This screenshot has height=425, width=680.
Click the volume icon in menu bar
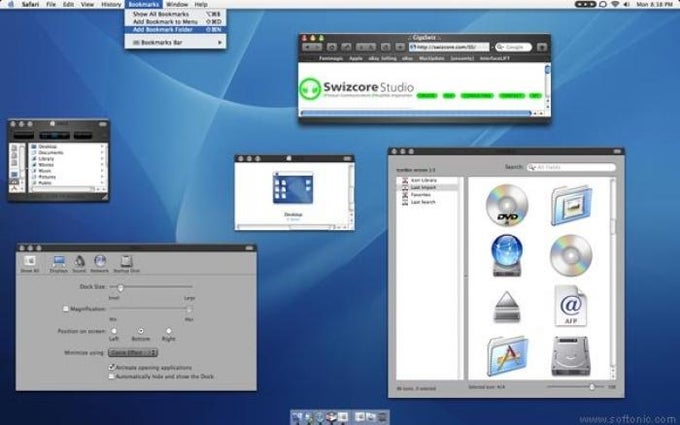[627, 4]
